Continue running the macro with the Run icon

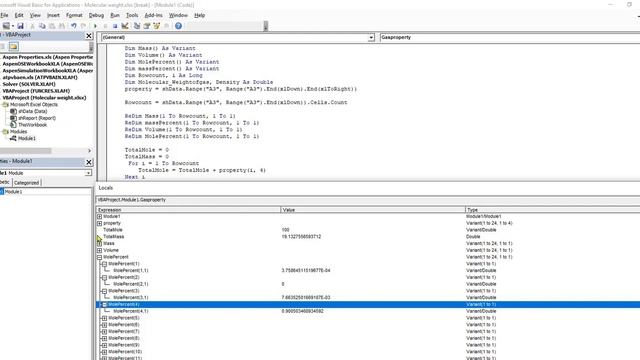(x=96, y=26)
